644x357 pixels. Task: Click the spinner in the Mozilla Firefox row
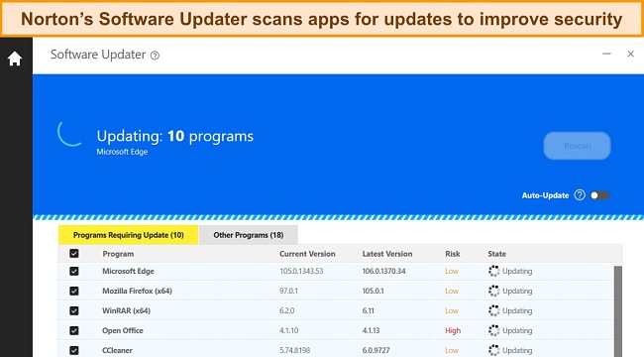point(493,291)
